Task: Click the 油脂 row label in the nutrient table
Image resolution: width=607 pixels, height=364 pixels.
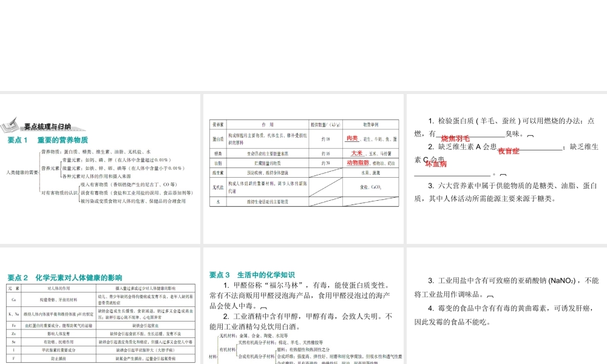Action: click(218, 163)
